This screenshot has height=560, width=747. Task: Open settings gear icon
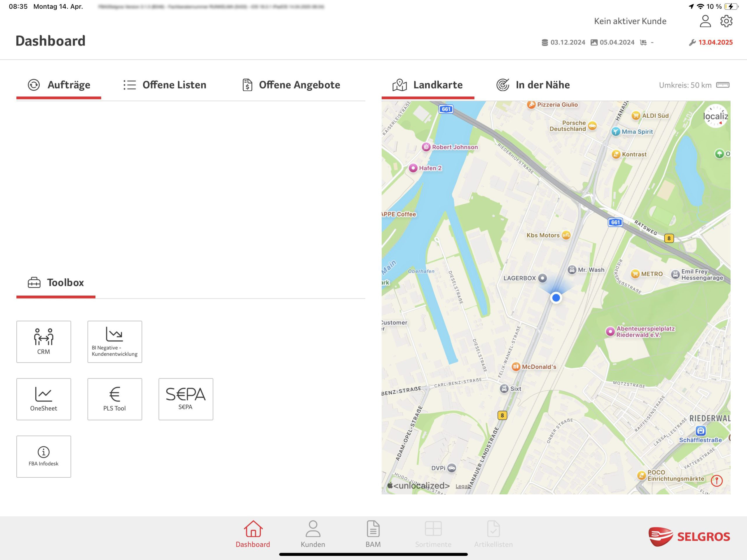pyautogui.click(x=726, y=21)
